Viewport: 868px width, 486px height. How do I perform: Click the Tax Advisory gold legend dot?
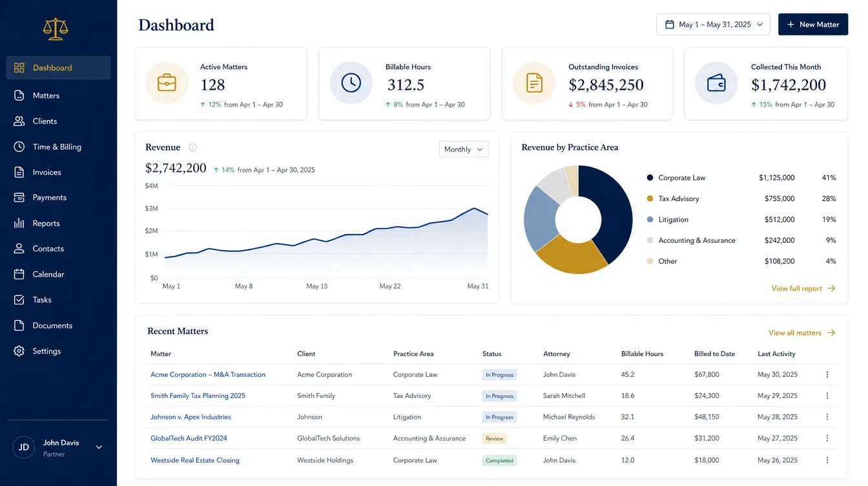click(650, 198)
